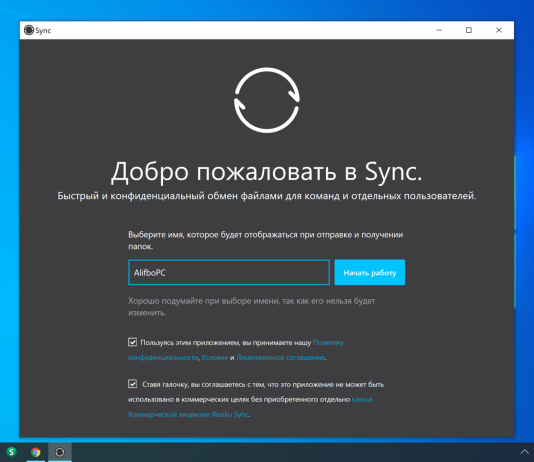
Task: Open the Условия link
Action: tap(215, 357)
